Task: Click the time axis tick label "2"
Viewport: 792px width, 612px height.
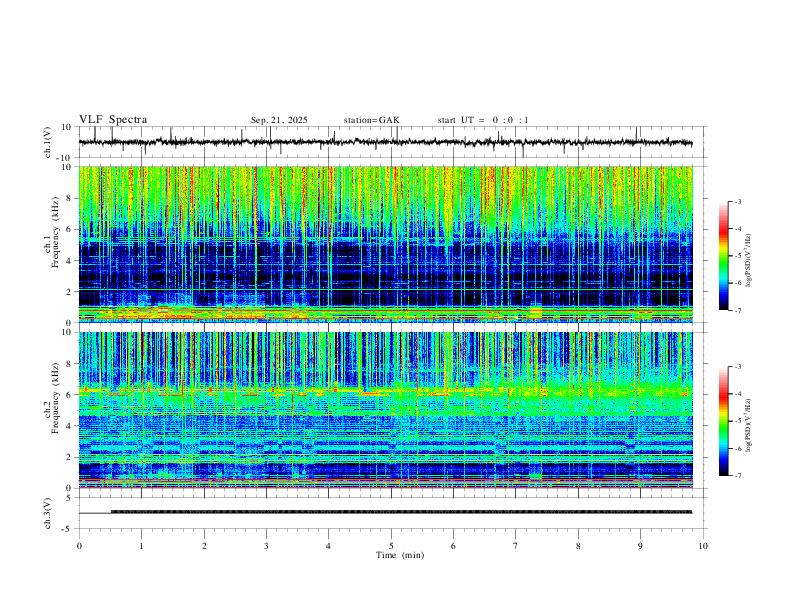Action: (x=204, y=546)
